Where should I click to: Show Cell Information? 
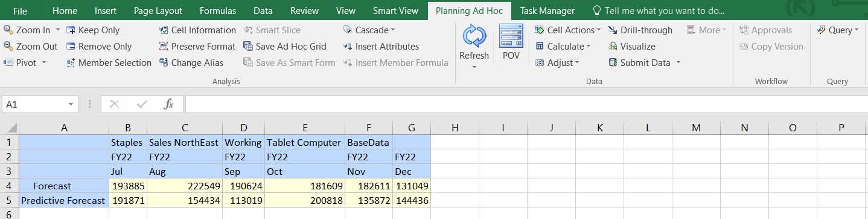point(197,30)
